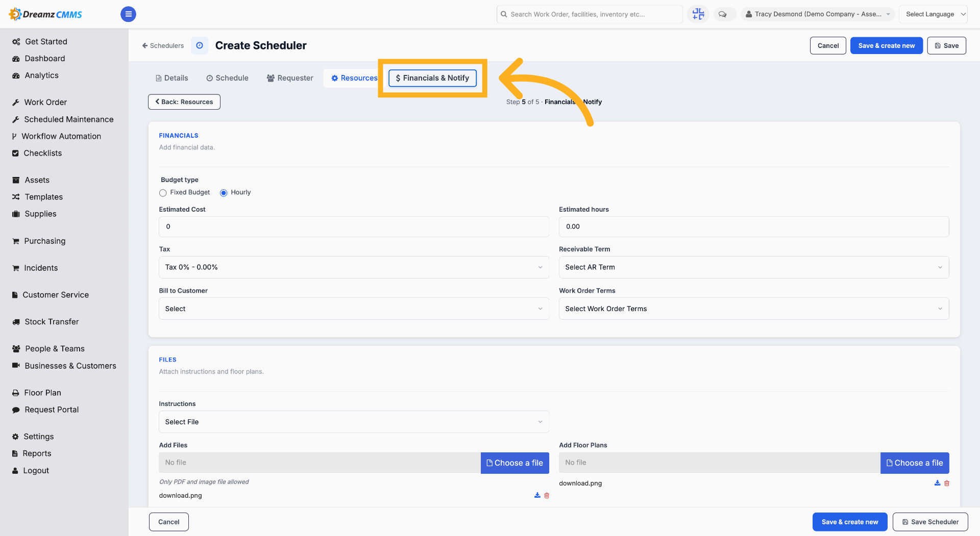Click the Work Order wrench icon
980x536 pixels.
[16, 103]
